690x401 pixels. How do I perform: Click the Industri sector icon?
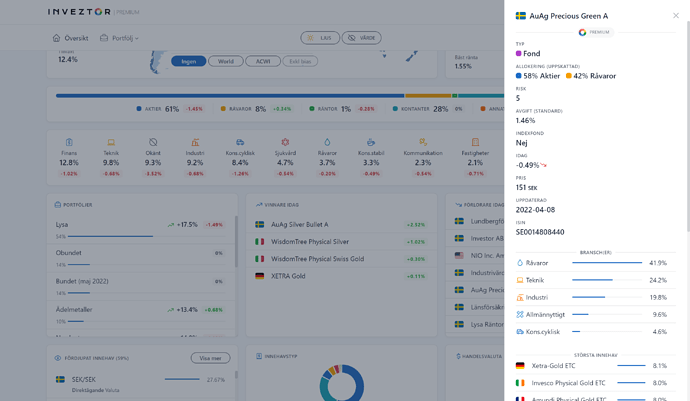(195, 142)
